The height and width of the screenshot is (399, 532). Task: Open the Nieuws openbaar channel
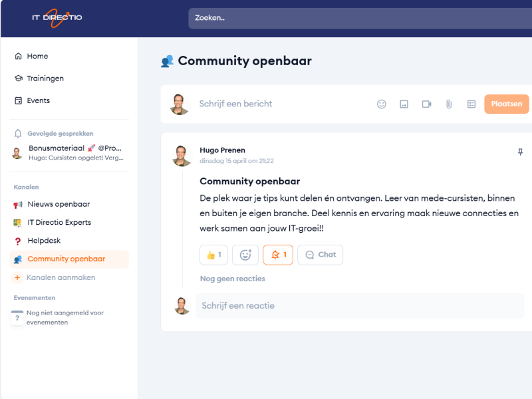[x=59, y=204]
